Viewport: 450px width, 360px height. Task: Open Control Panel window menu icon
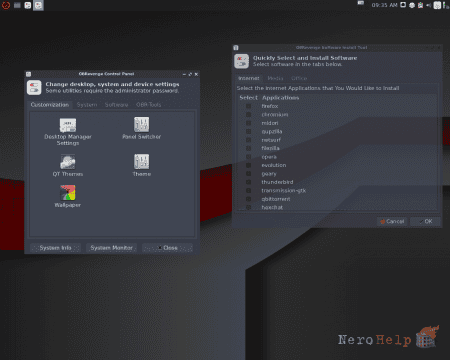click(x=28, y=74)
